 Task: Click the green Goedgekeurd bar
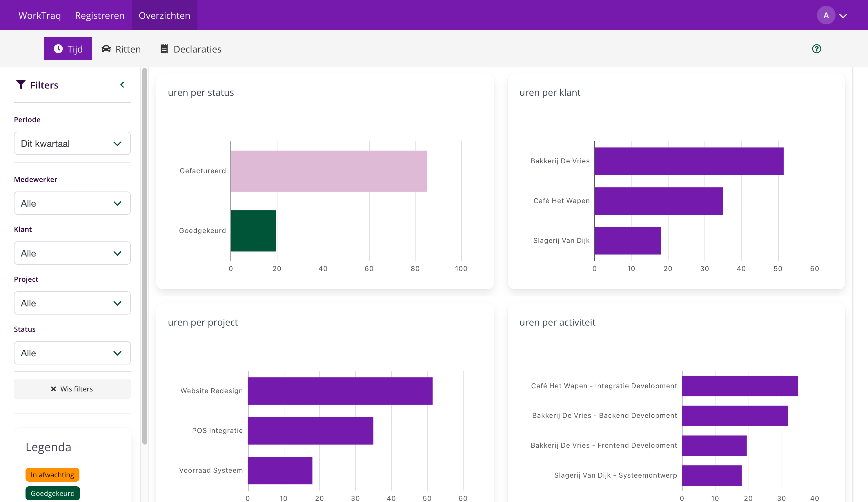coord(253,231)
